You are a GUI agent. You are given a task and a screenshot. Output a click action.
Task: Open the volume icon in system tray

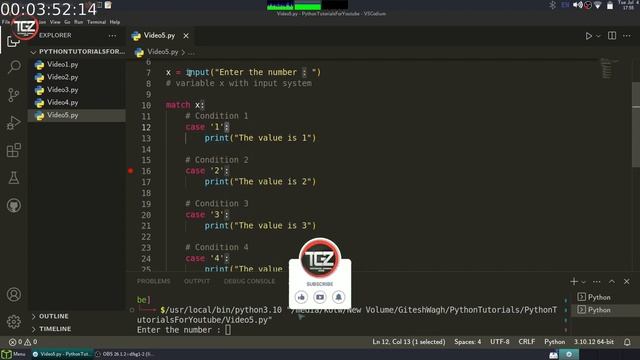click(x=578, y=5)
